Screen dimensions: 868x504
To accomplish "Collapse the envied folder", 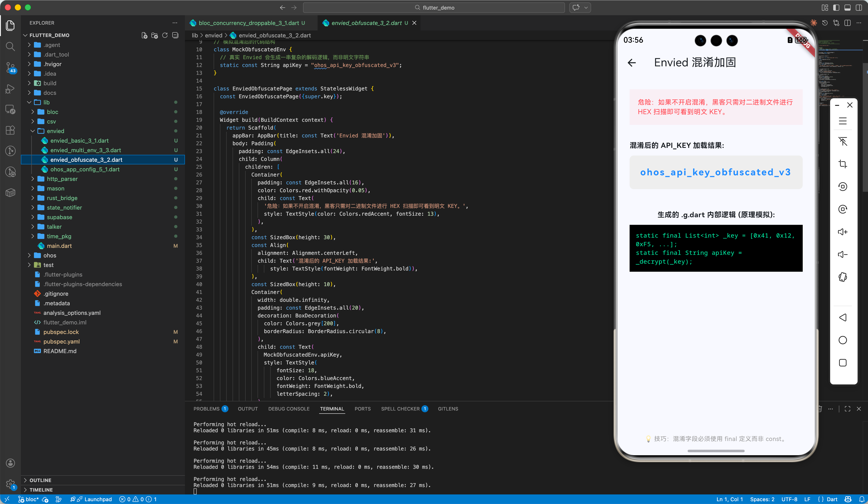I will pyautogui.click(x=55, y=131).
